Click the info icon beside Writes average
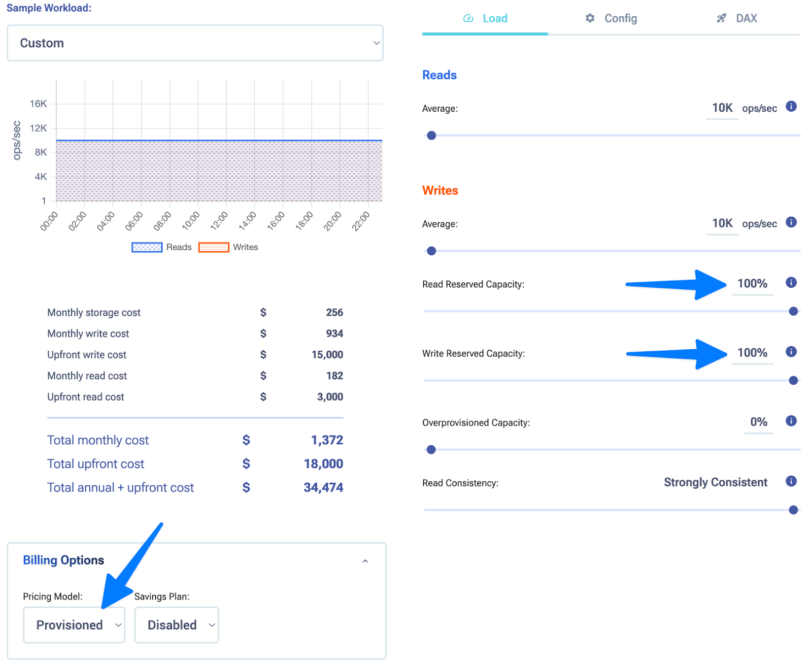 (791, 222)
